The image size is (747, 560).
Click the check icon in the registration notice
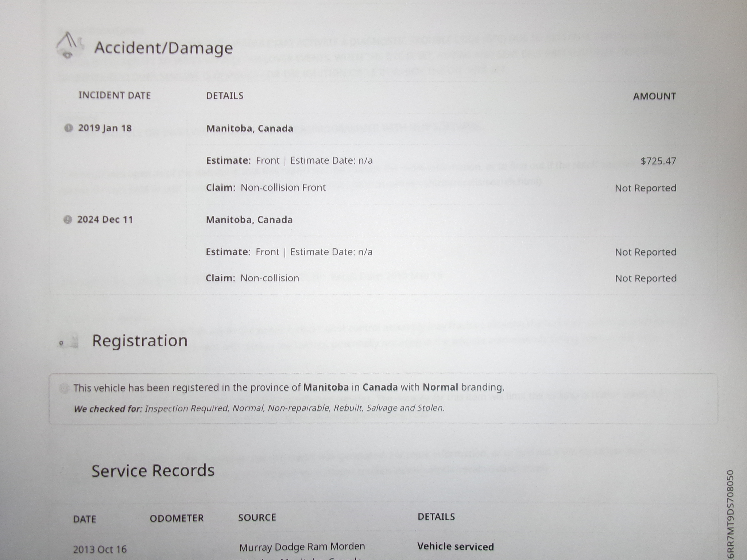coord(64,388)
